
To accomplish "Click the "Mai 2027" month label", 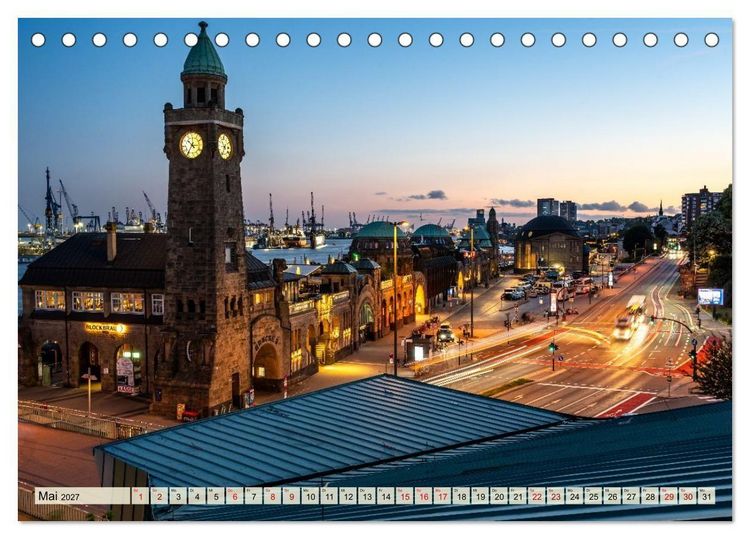I will click(59, 496).
